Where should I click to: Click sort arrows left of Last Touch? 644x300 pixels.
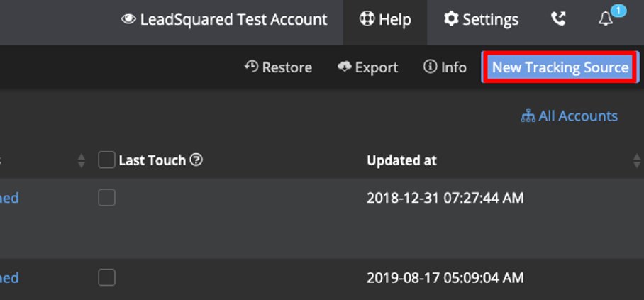81,161
